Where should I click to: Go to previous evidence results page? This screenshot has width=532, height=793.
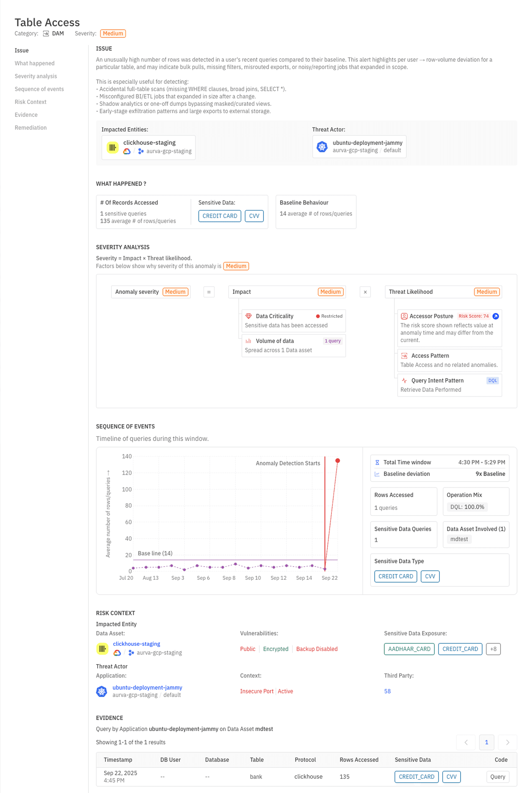coord(466,742)
